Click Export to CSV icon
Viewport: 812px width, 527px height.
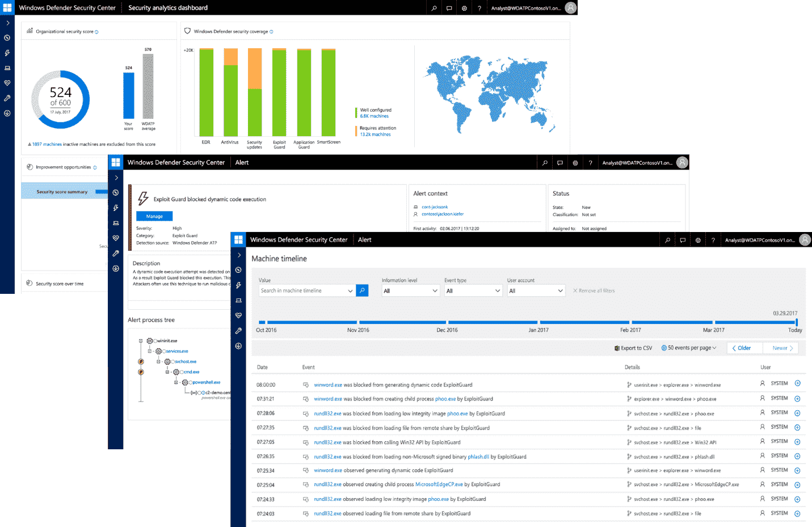(x=617, y=348)
